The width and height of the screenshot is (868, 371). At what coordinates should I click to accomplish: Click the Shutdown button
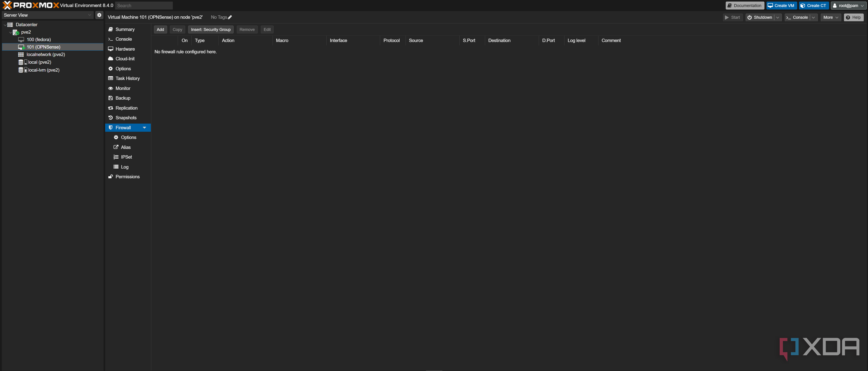[x=760, y=17]
